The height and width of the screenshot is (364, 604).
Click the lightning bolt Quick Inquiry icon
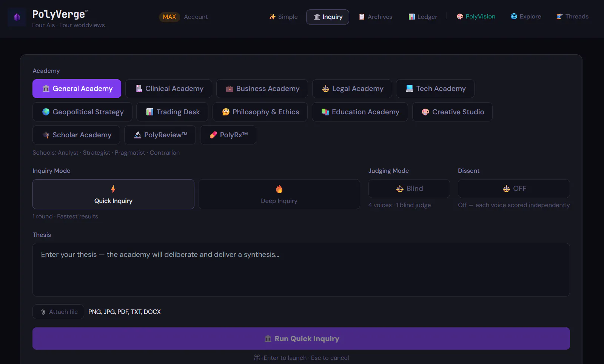pos(113,189)
